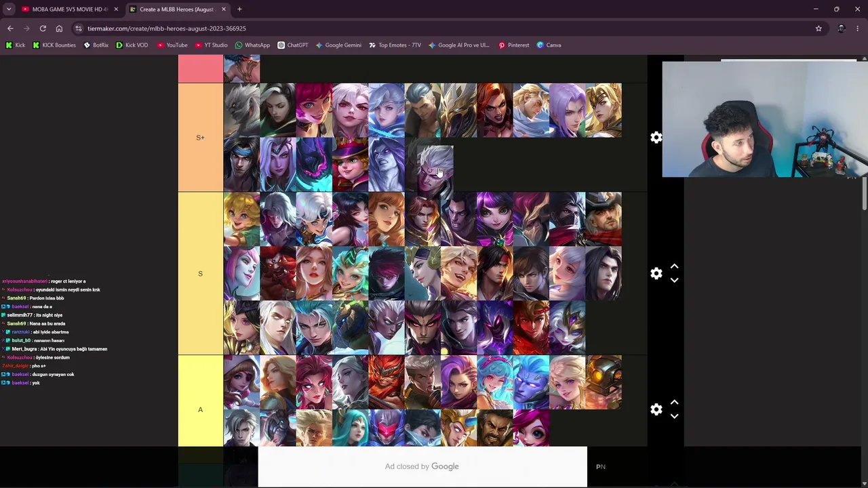
Task: Click the pink tier label above S+
Action: click(x=200, y=68)
